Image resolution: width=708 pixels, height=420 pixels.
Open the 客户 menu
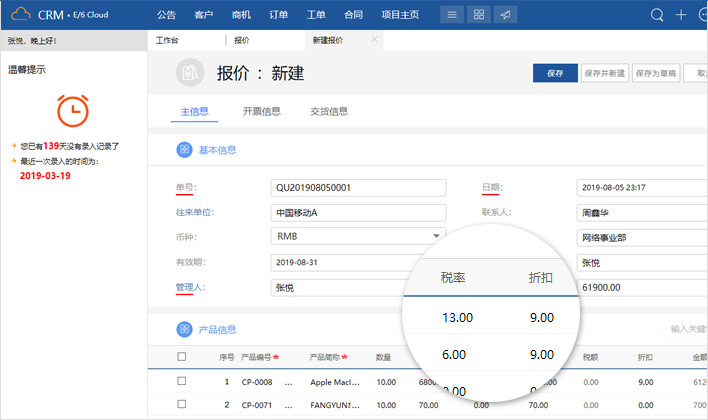click(203, 15)
